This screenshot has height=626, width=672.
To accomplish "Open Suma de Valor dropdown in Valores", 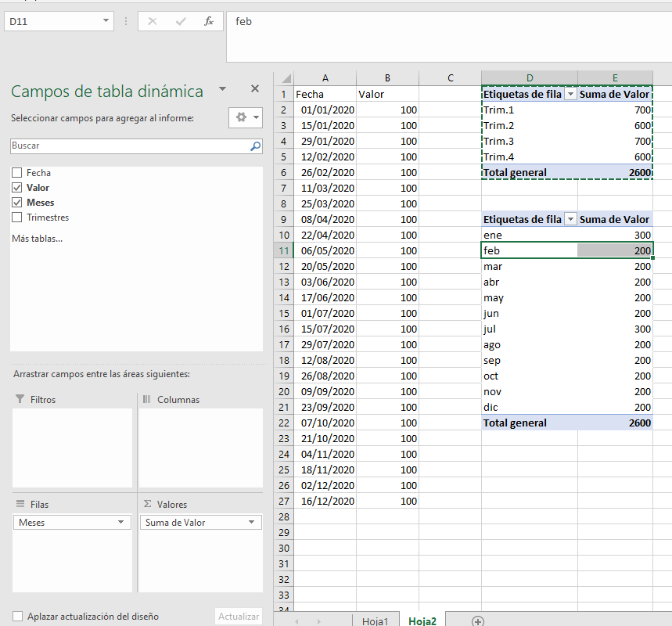I will (x=251, y=522).
